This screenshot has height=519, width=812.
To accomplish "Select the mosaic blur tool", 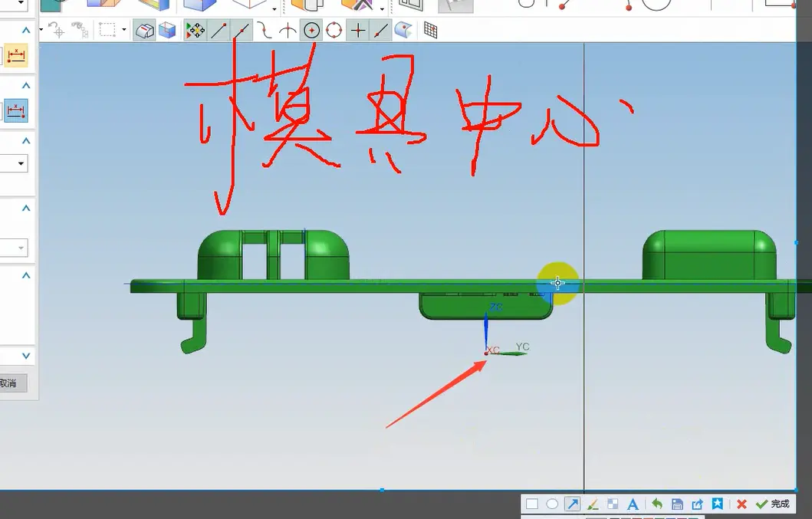I will point(613,504).
